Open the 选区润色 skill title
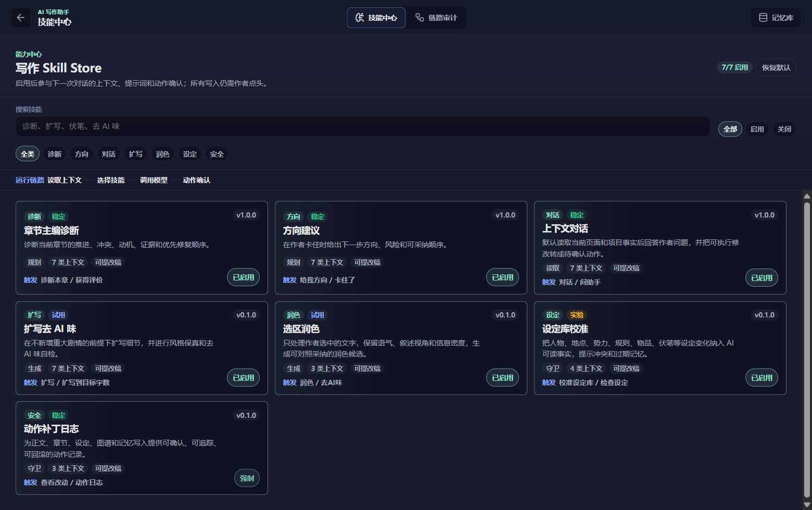The image size is (812, 510). tap(301, 329)
